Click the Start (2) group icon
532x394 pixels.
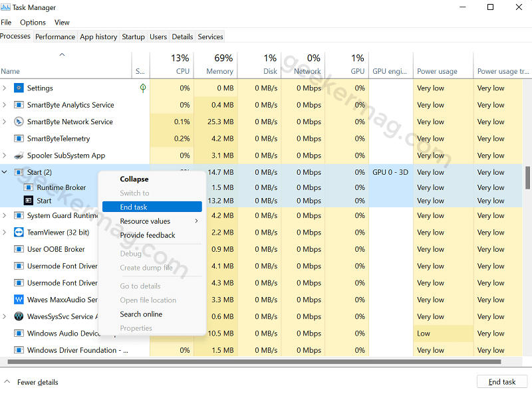[x=19, y=172]
